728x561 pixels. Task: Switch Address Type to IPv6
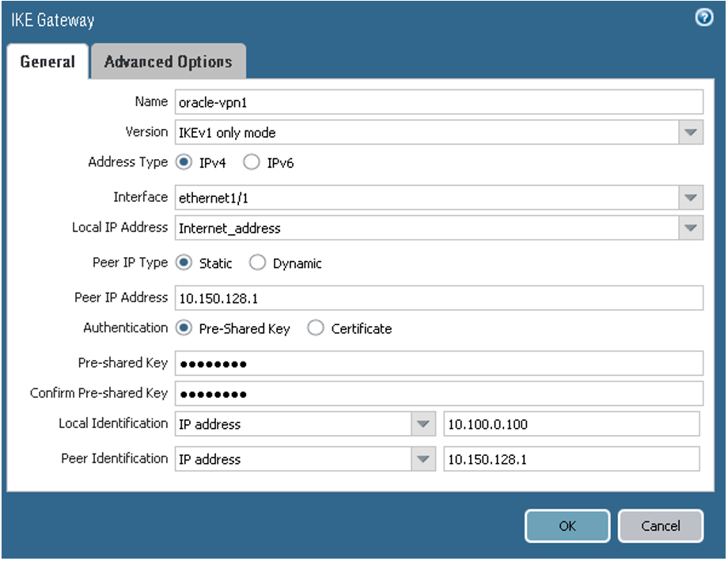tap(251, 161)
